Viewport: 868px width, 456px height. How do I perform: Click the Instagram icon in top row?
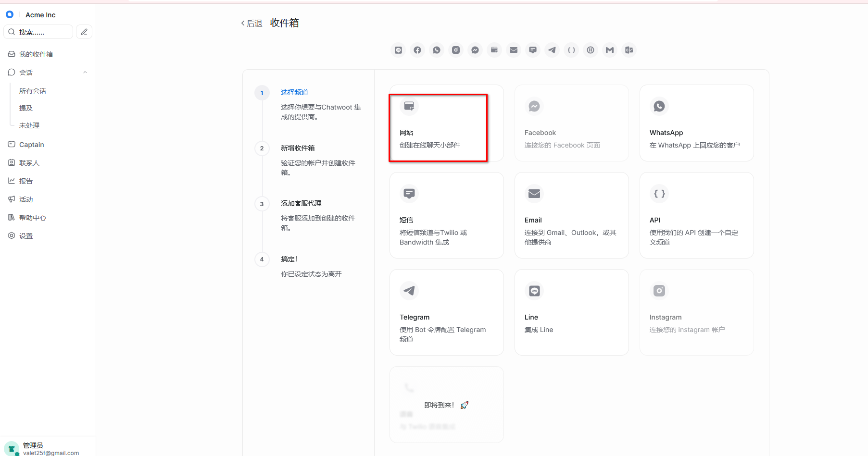(x=456, y=50)
